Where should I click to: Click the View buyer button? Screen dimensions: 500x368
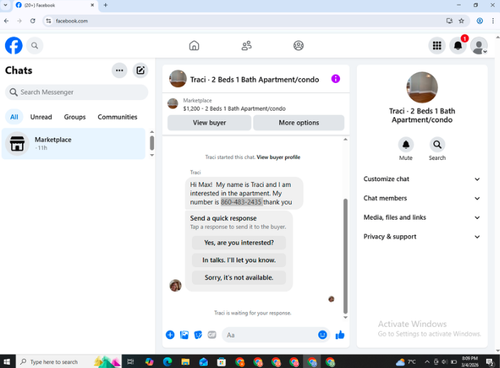coord(209,123)
